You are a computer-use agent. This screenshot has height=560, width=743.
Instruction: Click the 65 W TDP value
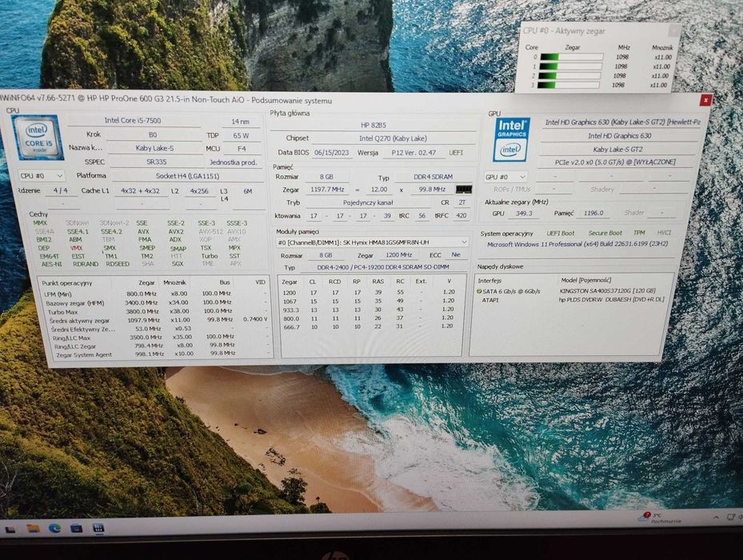click(x=242, y=136)
